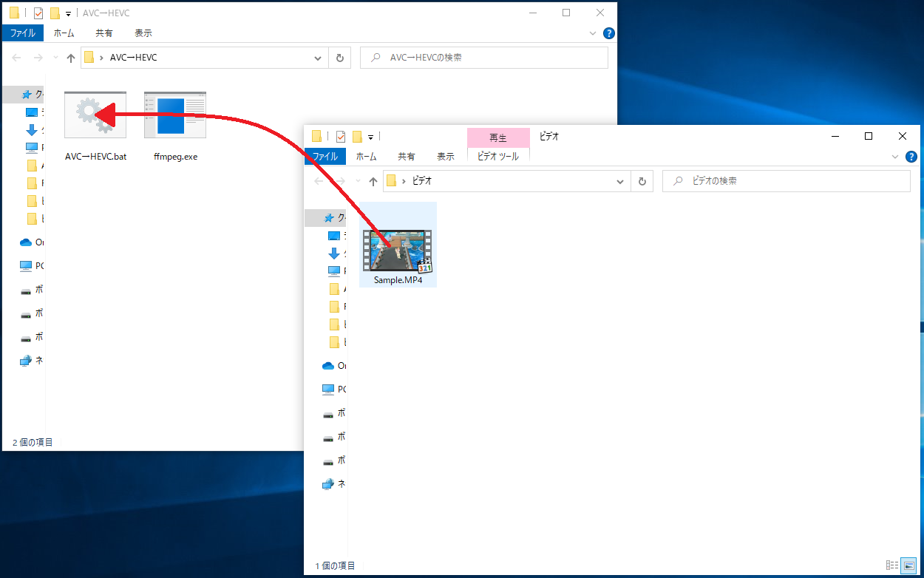Viewport: 924px width, 578px height.
Task: Go forward in the ビデオ window
Action: [x=340, y=181]
